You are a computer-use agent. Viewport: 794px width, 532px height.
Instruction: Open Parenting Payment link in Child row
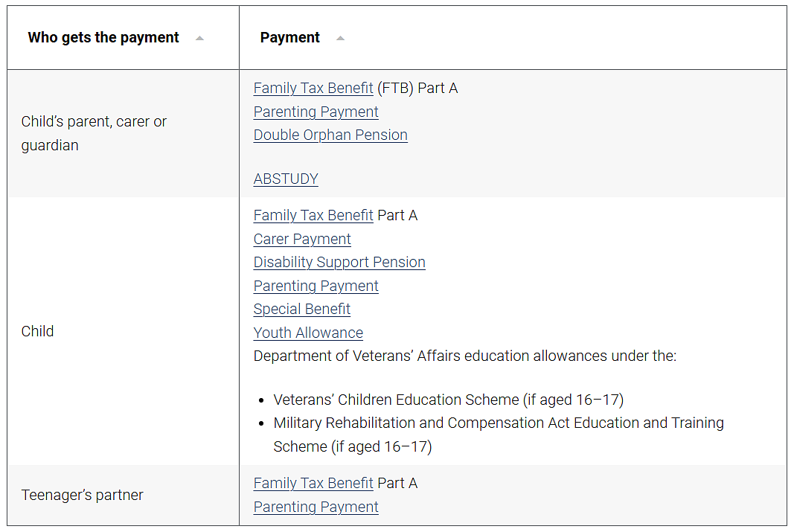pyautogui.click(x=316, y=286)
